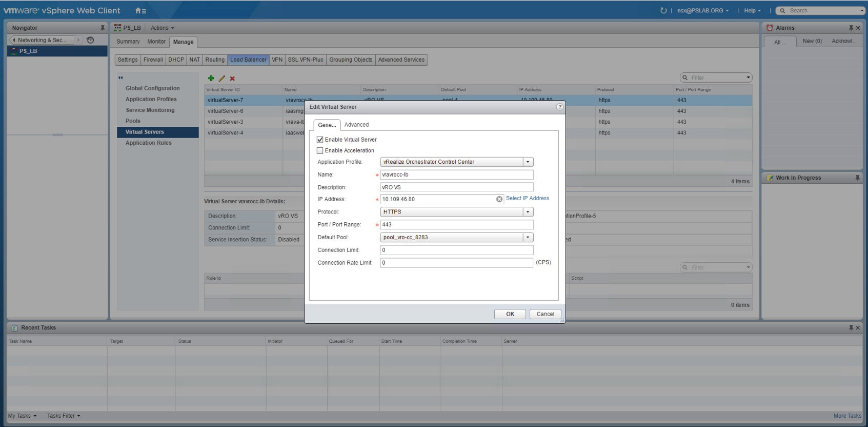Pin the Navigator panel
This screenshot has width=868, height=427.
tap(103, 28)
